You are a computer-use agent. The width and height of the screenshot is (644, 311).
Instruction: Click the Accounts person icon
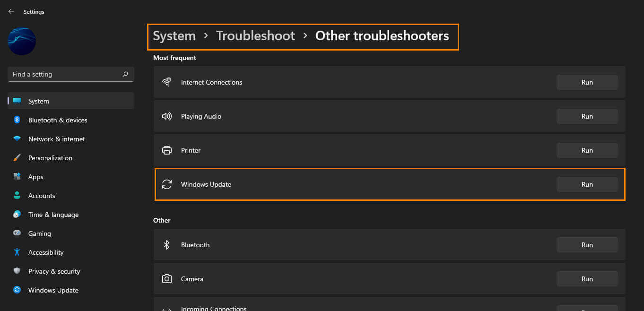click(17, 196)
